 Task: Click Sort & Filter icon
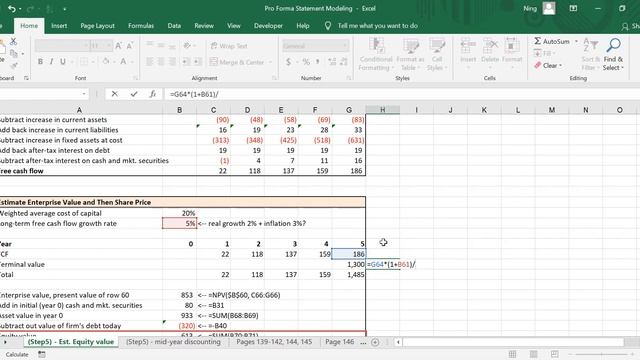click(x=590, y=54)
